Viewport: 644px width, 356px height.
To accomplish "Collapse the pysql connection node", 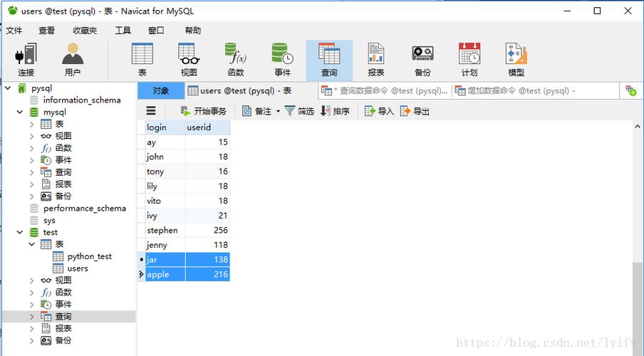I will [x=8, y=88].
